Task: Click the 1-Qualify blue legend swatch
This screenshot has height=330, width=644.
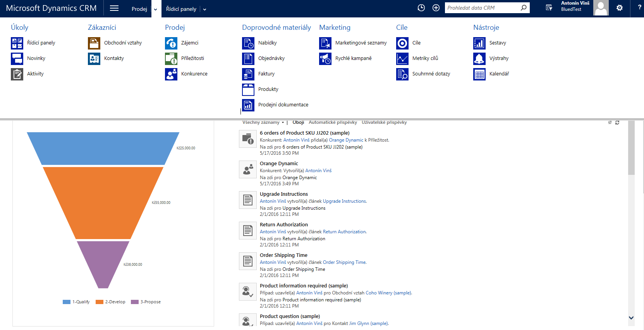Action: tap(67, 302)
